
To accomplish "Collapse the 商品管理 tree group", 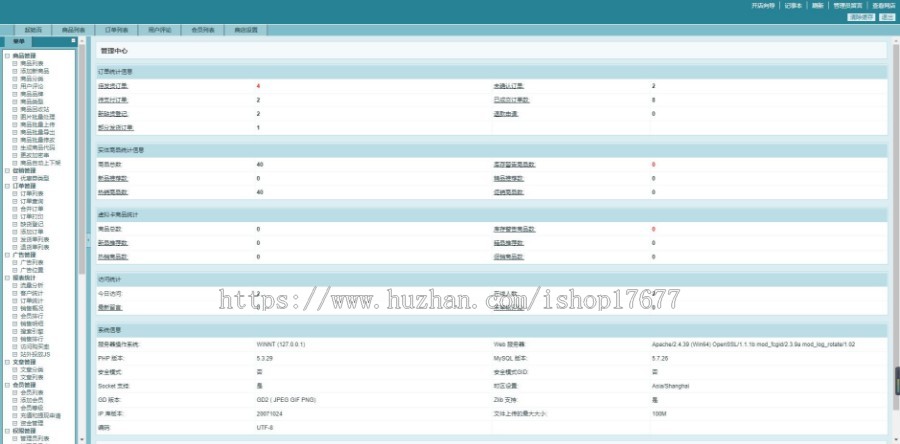I will click(x=7, y=56).
